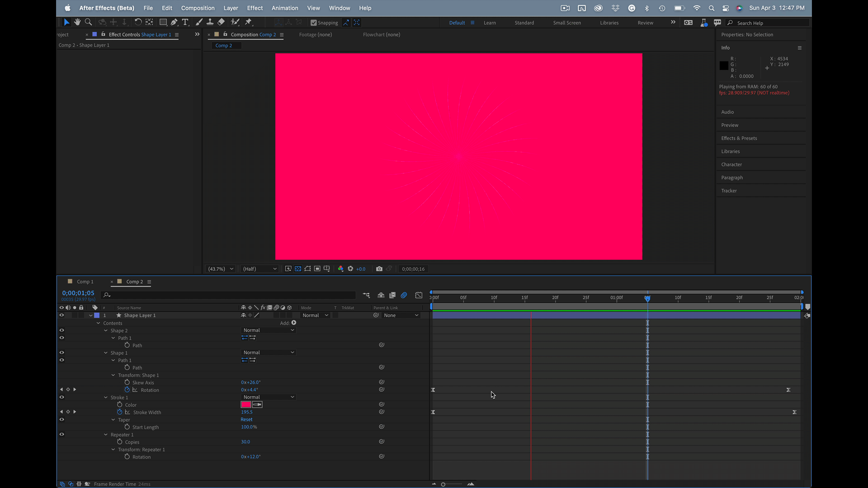Screen dimensions: 868x488
Task: Select the Type tool
Action: (x=185, y=22)
